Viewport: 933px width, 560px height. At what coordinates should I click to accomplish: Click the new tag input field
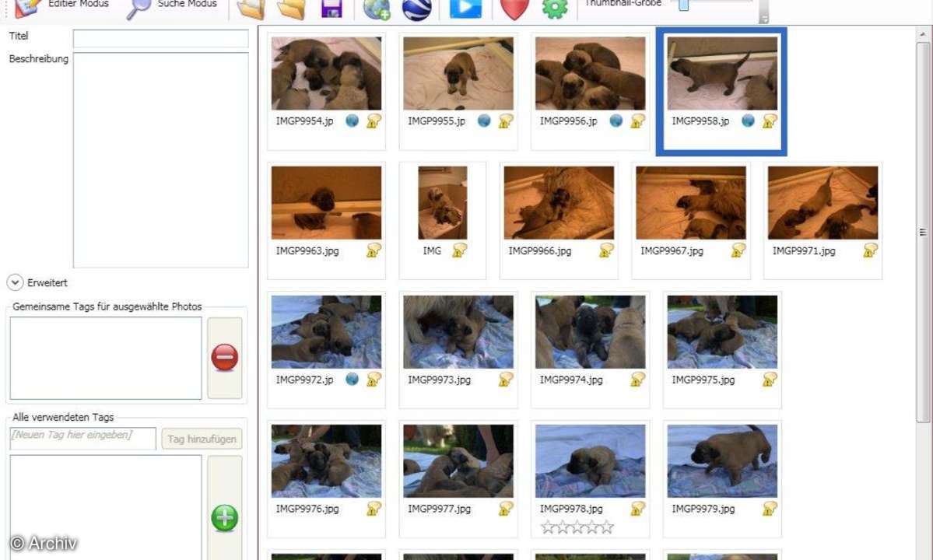(x=82, y=439)
